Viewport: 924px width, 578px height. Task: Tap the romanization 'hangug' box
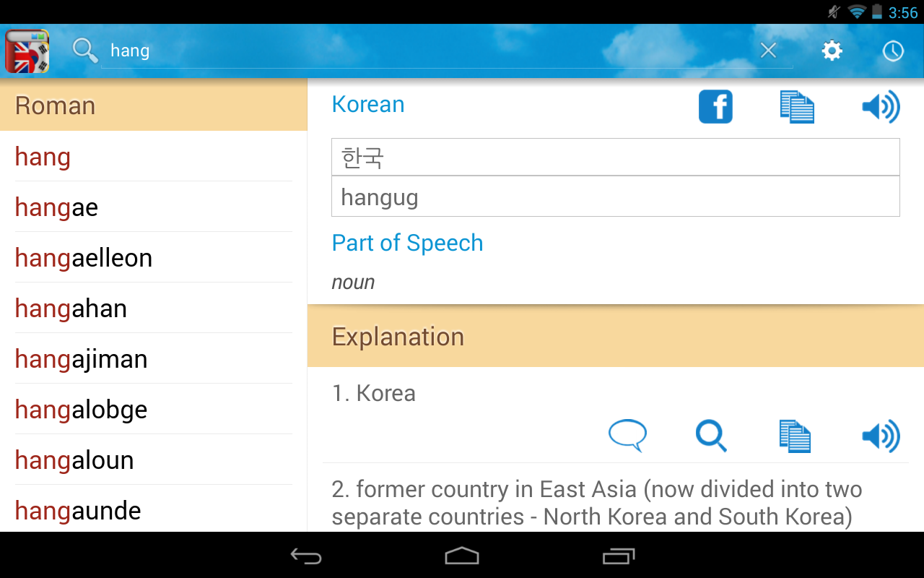pos(616,197)
